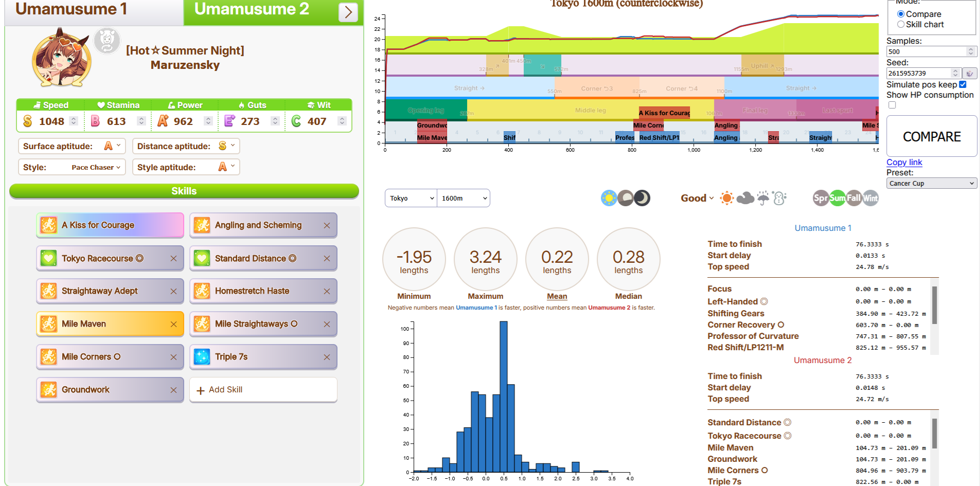Select the Winter season icon
Viewport: 980px width, 486px height.
coord(870,198)
